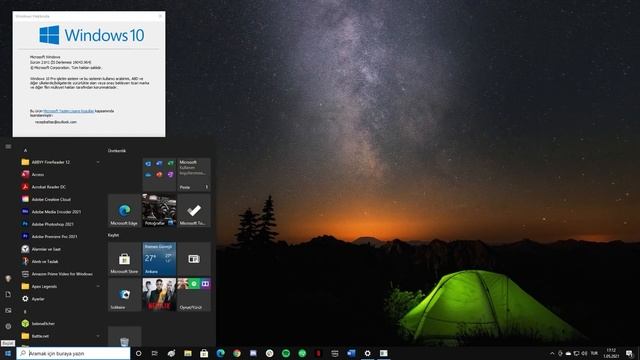
Task: Open the Fotoğraflar photos tile
Action: point(159,211)
